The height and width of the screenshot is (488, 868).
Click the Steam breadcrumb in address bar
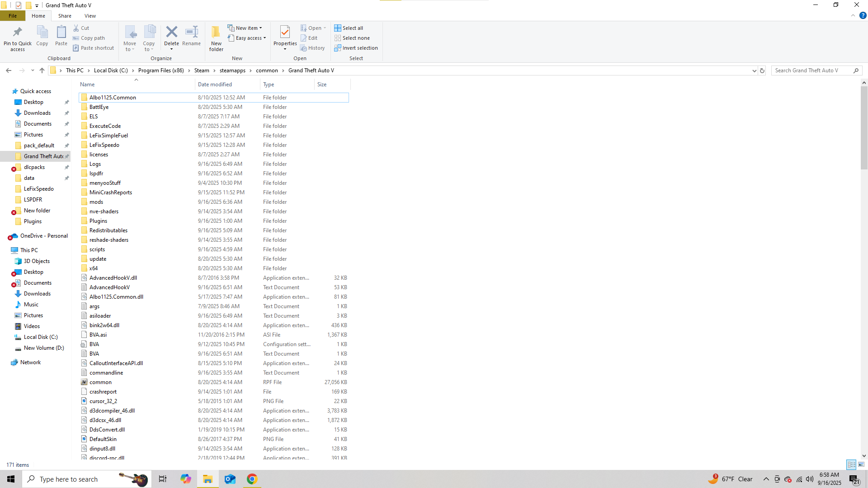pyautogui.click(x=202, y=70)
